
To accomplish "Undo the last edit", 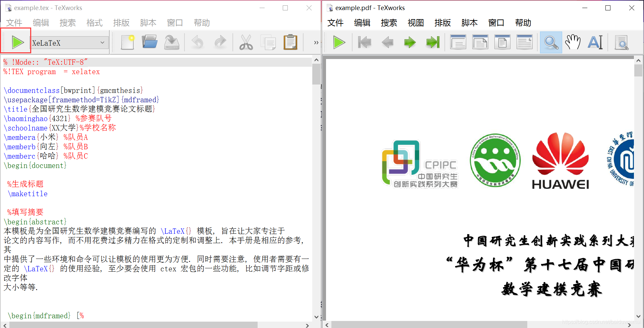I will coord(197,42).
